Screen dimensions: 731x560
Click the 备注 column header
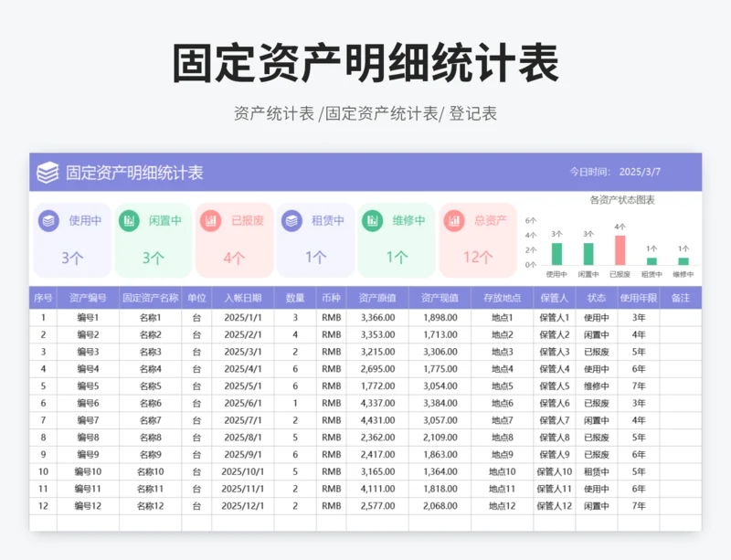pos(681,298)
